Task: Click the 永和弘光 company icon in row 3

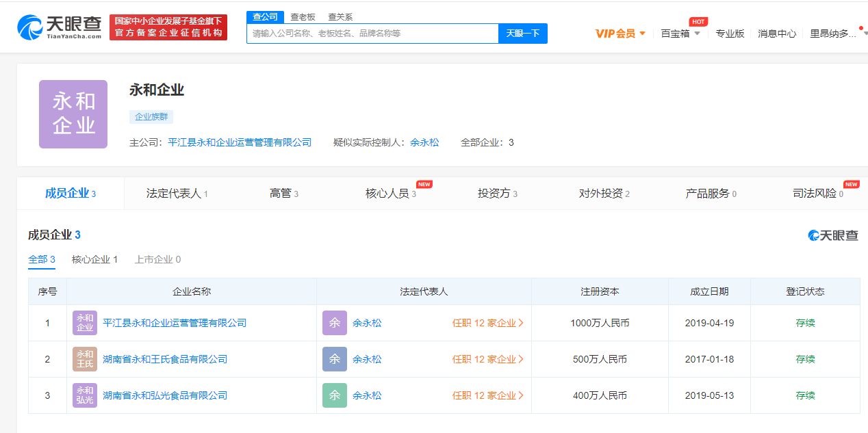Action: pyautogui.click(x=85, y=395)
